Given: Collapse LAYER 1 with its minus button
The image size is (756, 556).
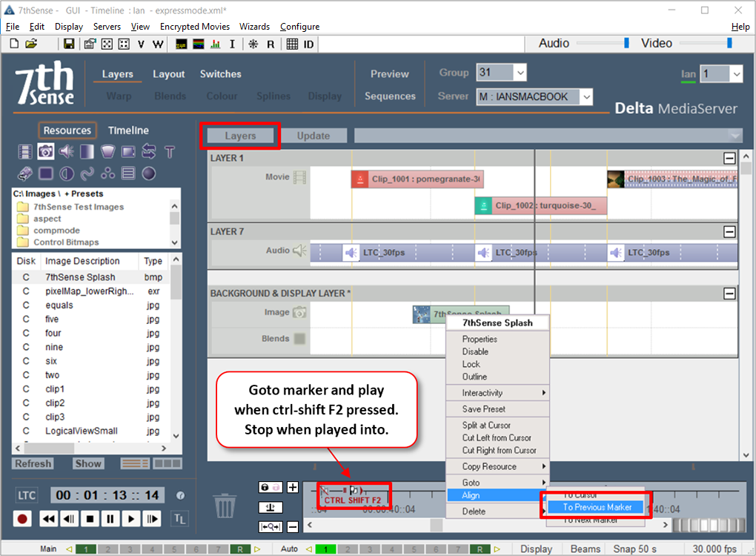Looking at the screenshot, I should (729, 158).
